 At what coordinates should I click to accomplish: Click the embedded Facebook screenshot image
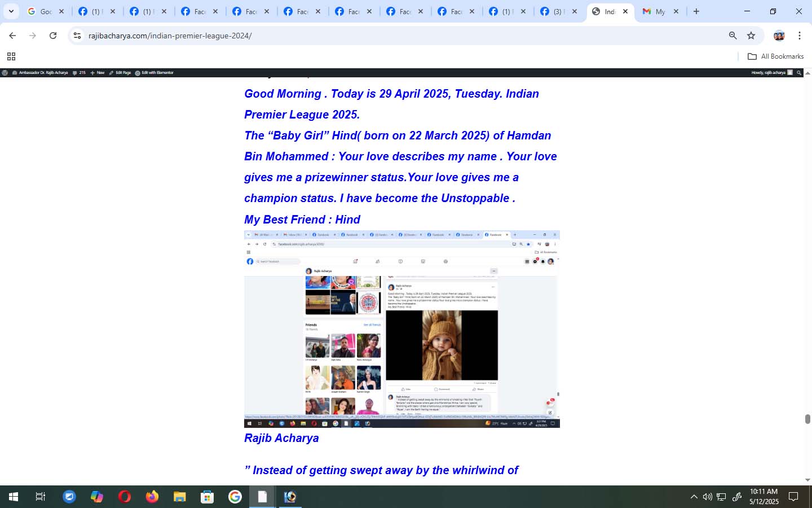(x=402, y=329)
